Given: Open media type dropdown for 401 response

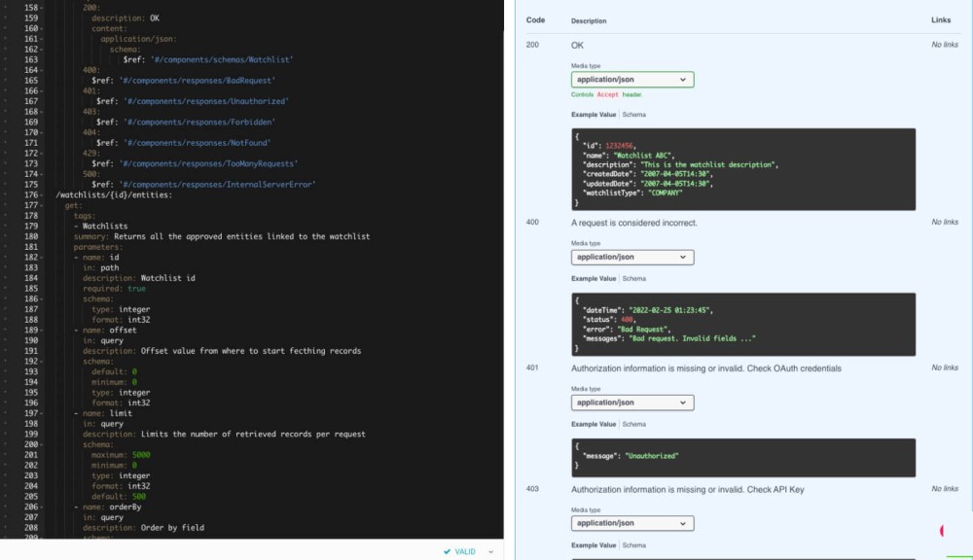Looking at the screenshot, I should pos(632,402).
